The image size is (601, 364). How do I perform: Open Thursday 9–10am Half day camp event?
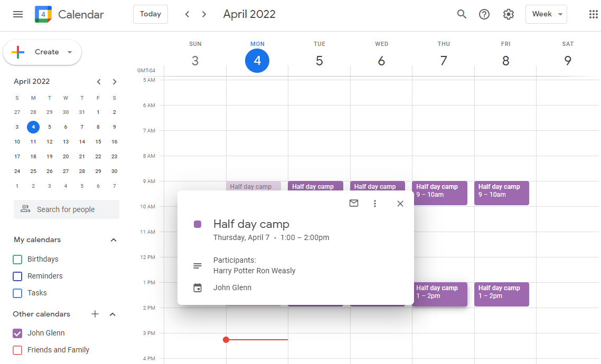(x=439, y=193)
